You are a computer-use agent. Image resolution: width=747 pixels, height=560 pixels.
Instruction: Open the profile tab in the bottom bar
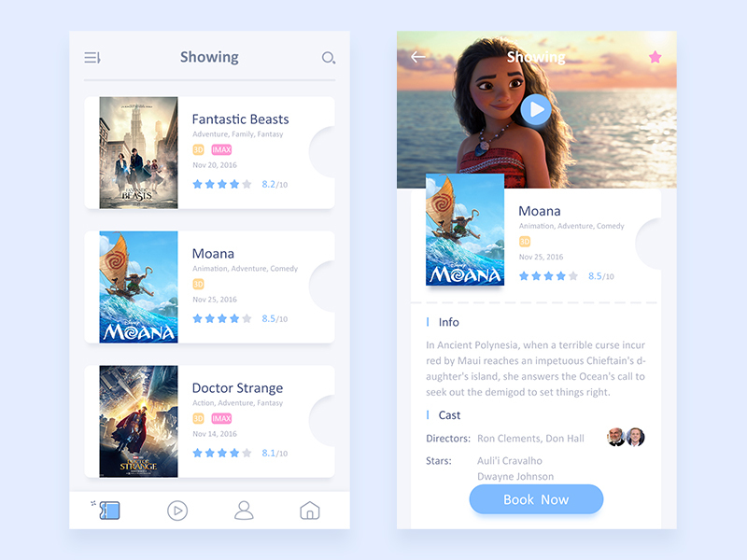click(x=244, y=510)
